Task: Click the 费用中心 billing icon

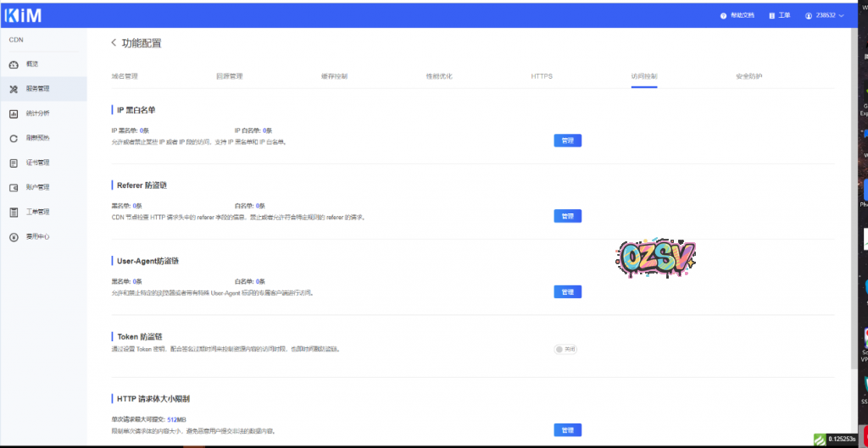Action: pos(14,237)
